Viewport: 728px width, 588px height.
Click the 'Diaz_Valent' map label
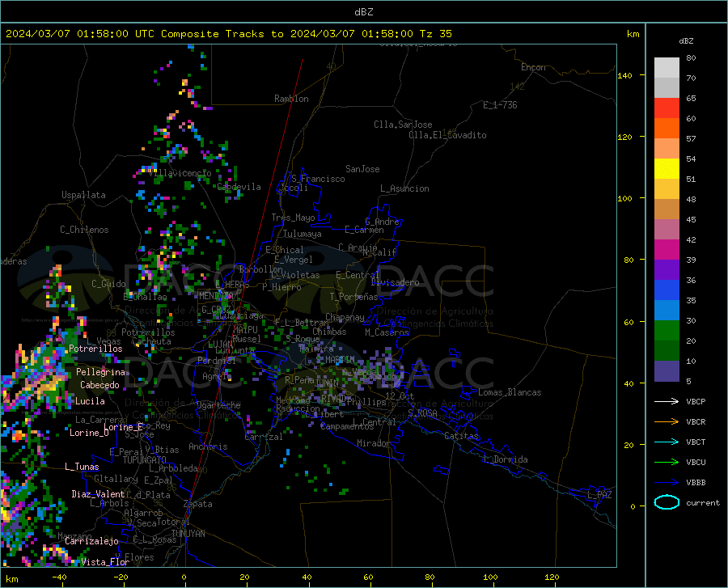point(98,494)
